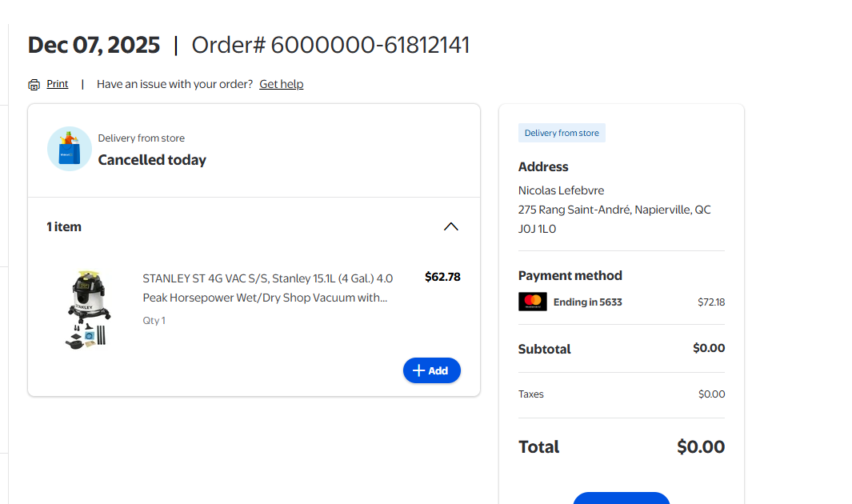Click the printer icon

coord(34,85)
